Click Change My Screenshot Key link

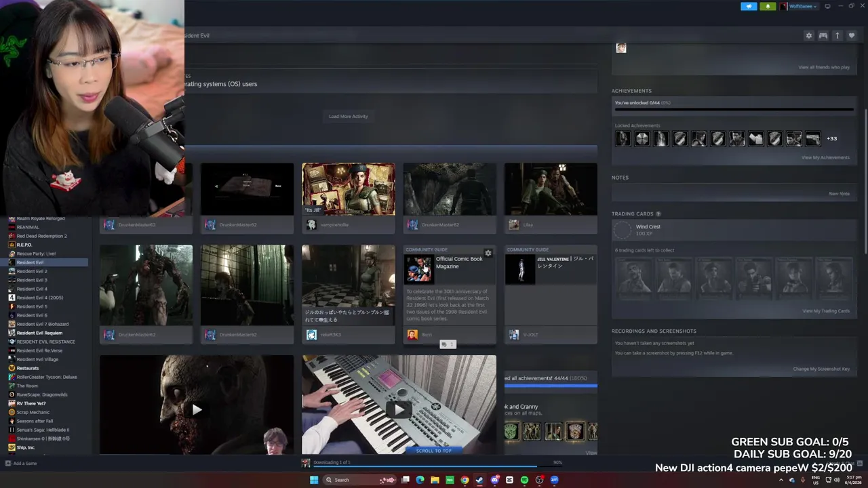(x=821, y=369)
